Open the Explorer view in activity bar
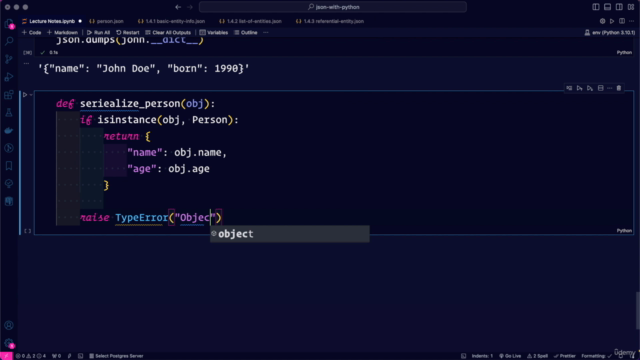This screenshot has width=640, height=360. (9, 24)
